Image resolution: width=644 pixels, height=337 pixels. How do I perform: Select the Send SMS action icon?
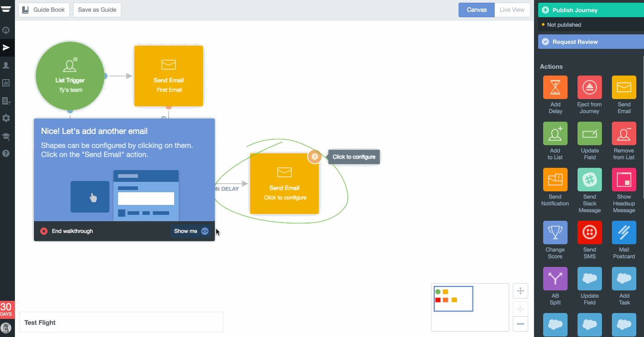point(589,233)
